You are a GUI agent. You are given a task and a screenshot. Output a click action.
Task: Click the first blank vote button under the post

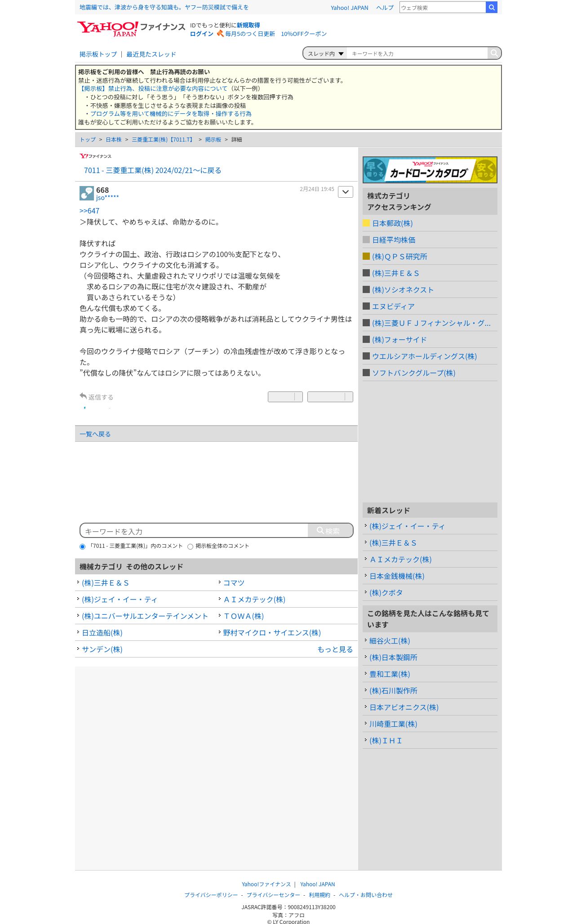click(285, 397)
